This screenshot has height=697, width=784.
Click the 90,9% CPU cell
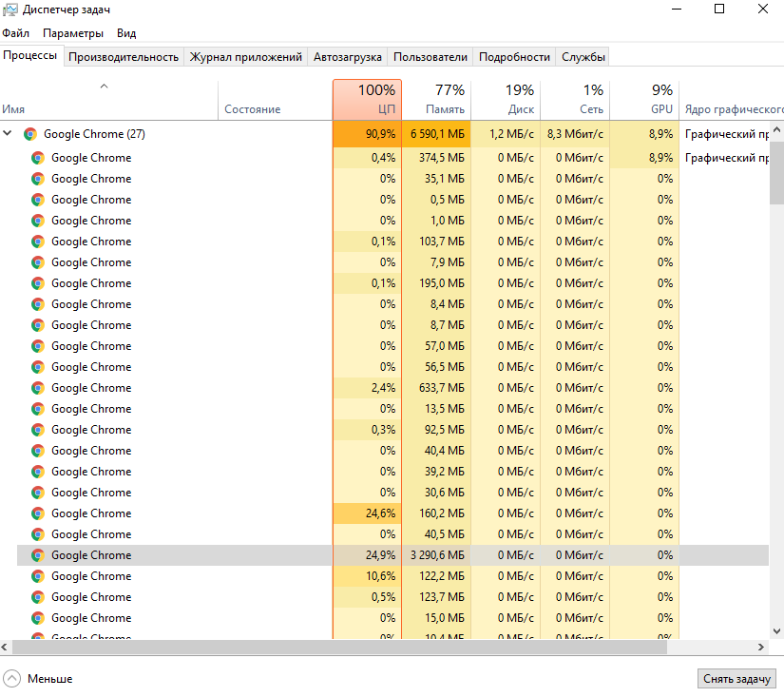(367, 134)
